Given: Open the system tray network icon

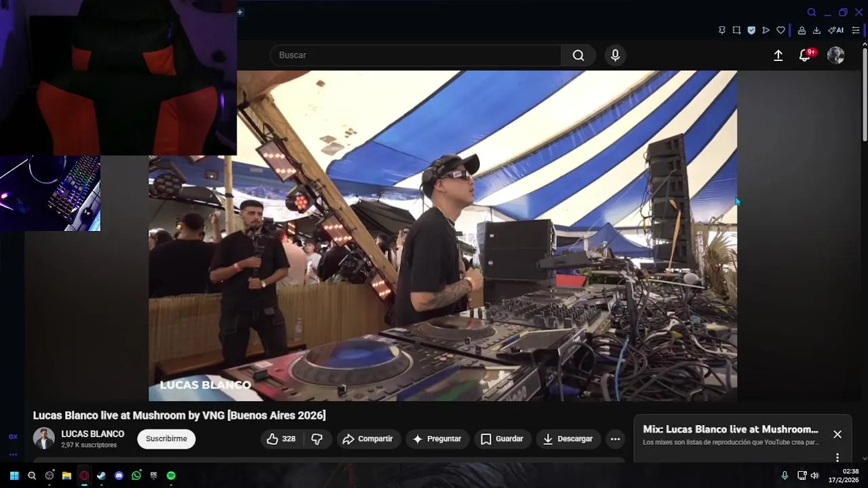Looking at the screenshot, I should pyautogui.click(x=802, y=476).
